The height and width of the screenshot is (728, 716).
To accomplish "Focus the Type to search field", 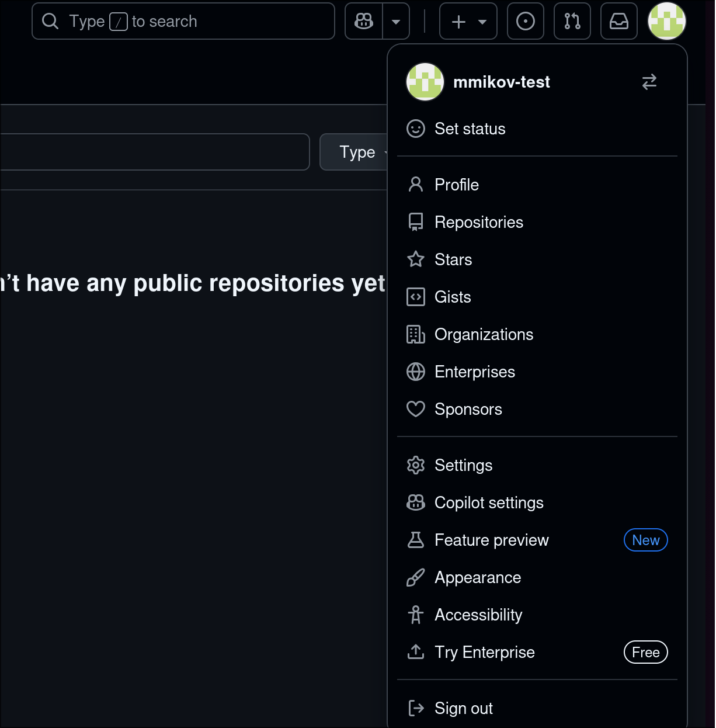I will click(183, 22).
